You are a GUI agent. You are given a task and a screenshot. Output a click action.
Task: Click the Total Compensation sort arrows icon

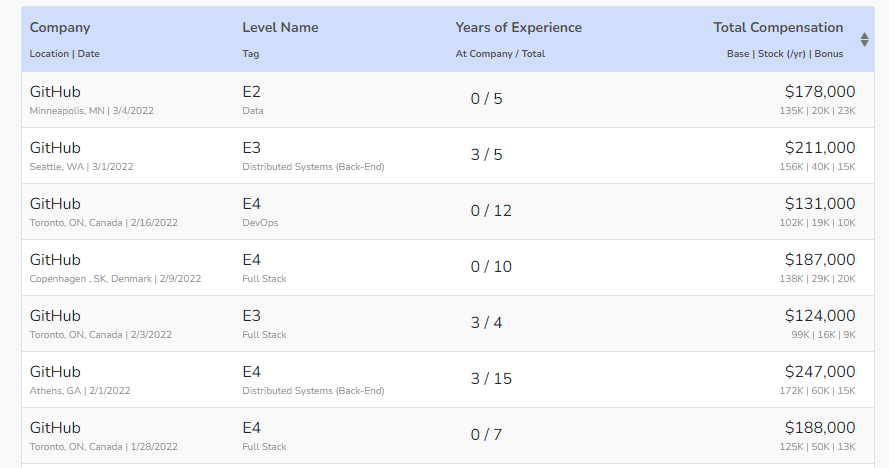coord(864,39)
